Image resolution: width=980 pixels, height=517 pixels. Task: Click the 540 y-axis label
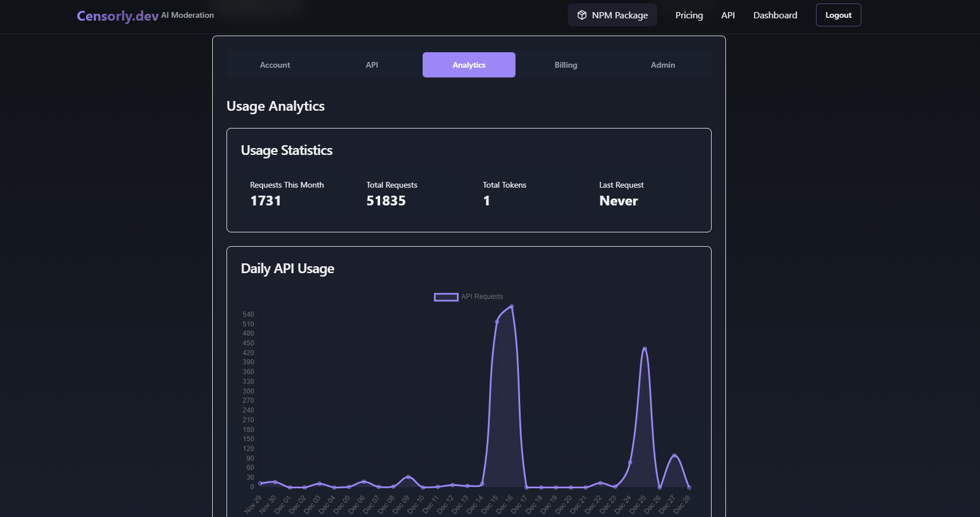(248, 314)
